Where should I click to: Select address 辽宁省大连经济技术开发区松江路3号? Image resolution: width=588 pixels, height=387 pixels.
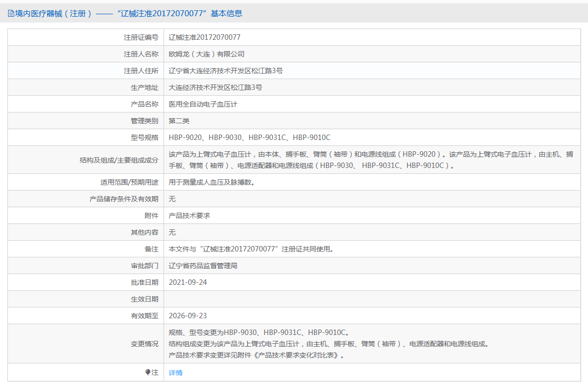pos(226,71)
